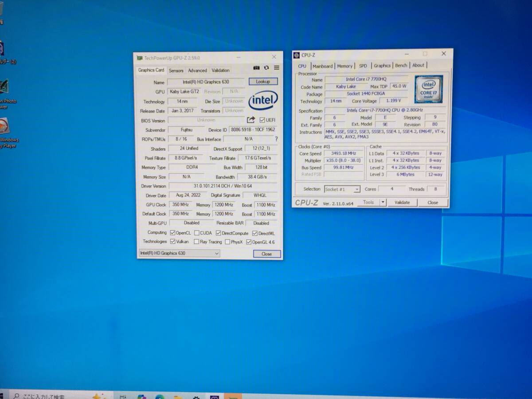Select the CPU tab in CPU-Z
This screenshot has height=399, width=532.
point(302,66)
